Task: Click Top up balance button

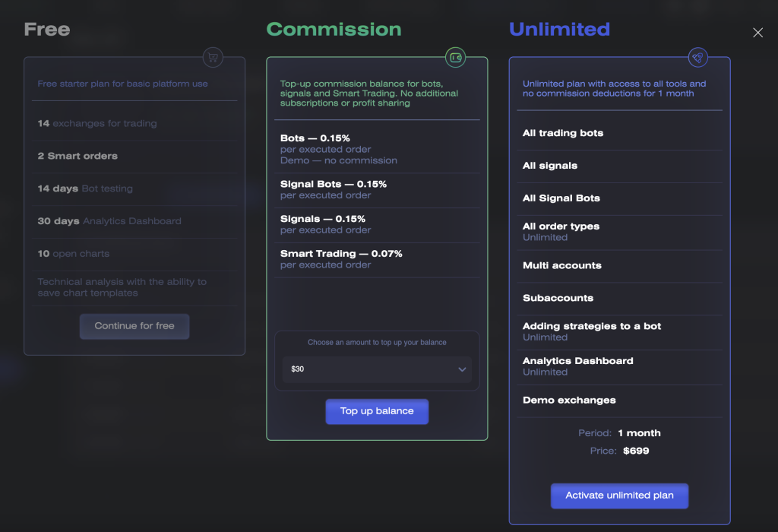Action: tap(377, 411)
